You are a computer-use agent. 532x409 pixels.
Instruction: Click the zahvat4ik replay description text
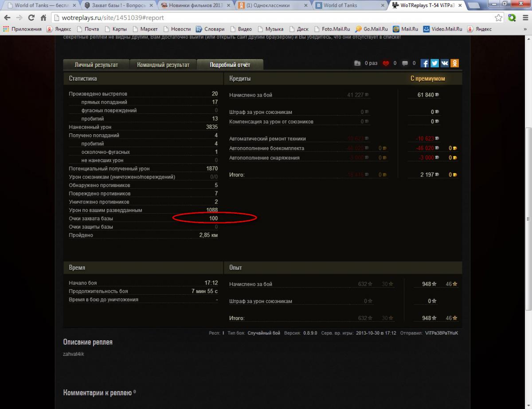tap(74, 354)
